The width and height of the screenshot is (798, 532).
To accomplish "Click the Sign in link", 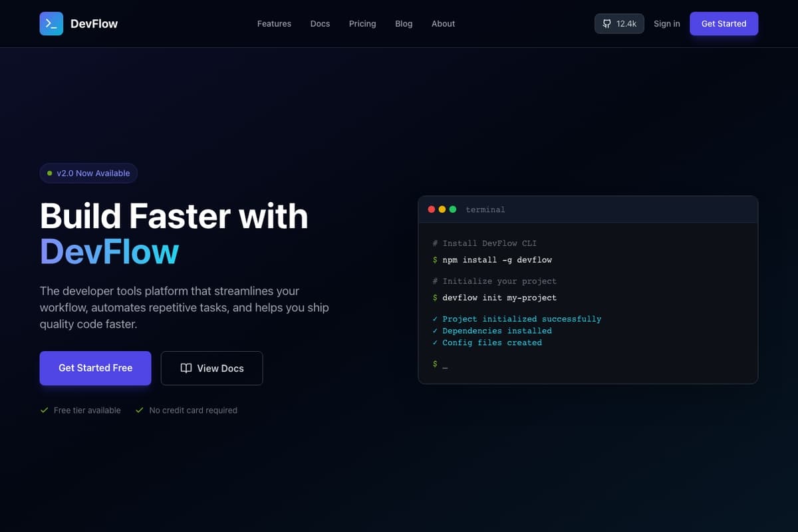I will (x=666, y=23).
